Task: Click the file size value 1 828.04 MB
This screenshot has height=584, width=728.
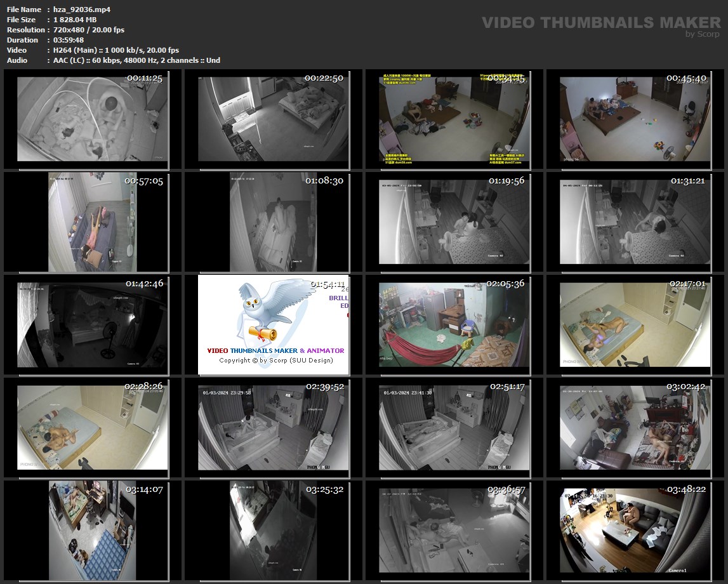Action: (75, 20)
